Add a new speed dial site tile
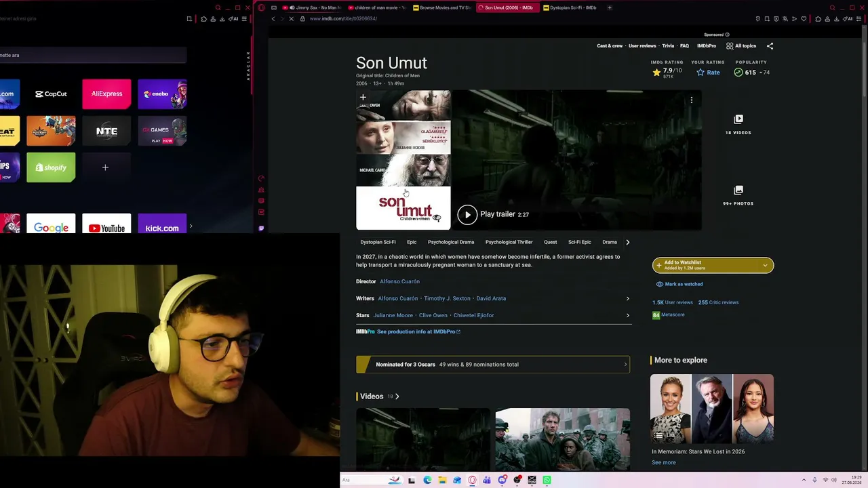Viewport: 868px width, 488px height. point(105,167)
